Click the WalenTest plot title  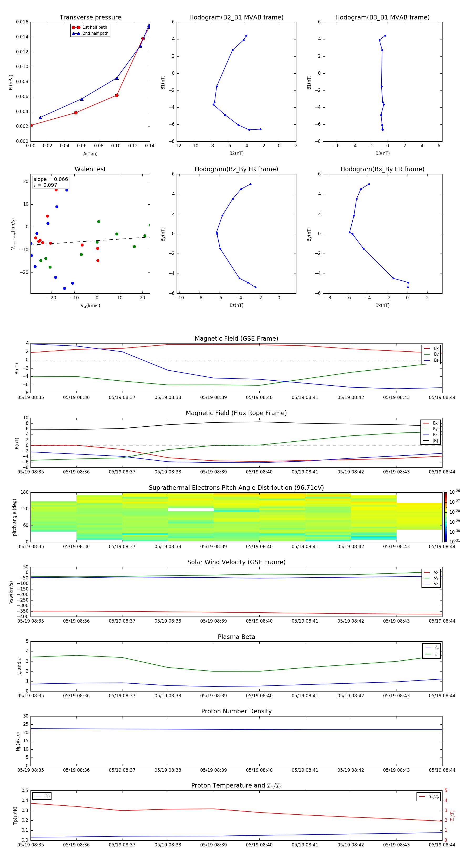[90, 169]
